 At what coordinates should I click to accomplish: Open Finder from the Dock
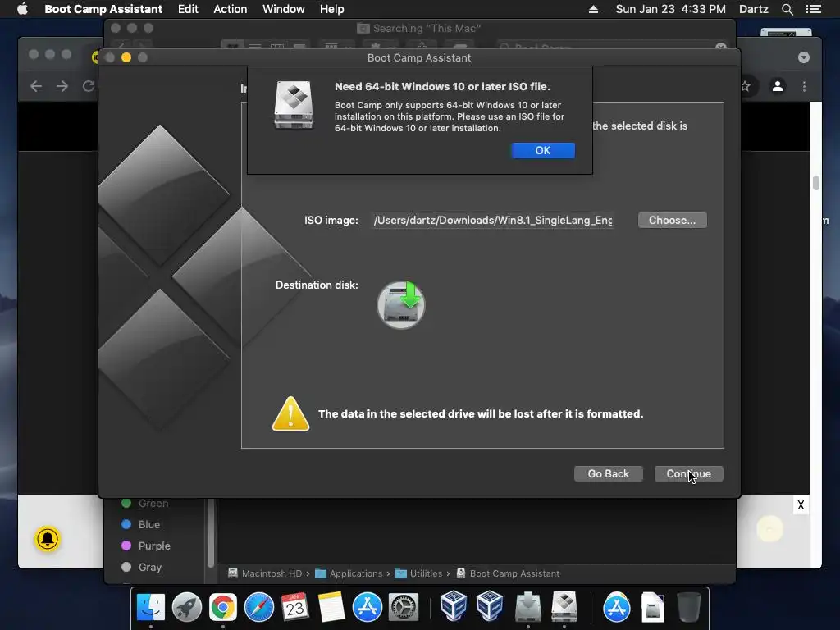coord(151,607)
